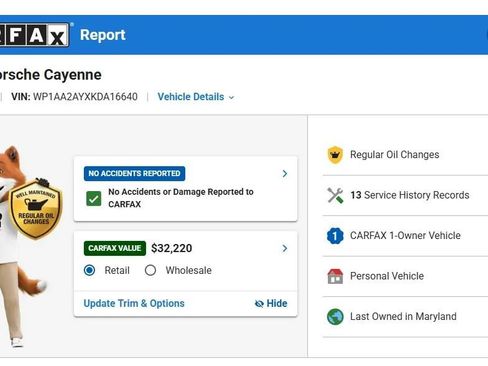Open CARFAX Value details chevron

pos(285,248)
